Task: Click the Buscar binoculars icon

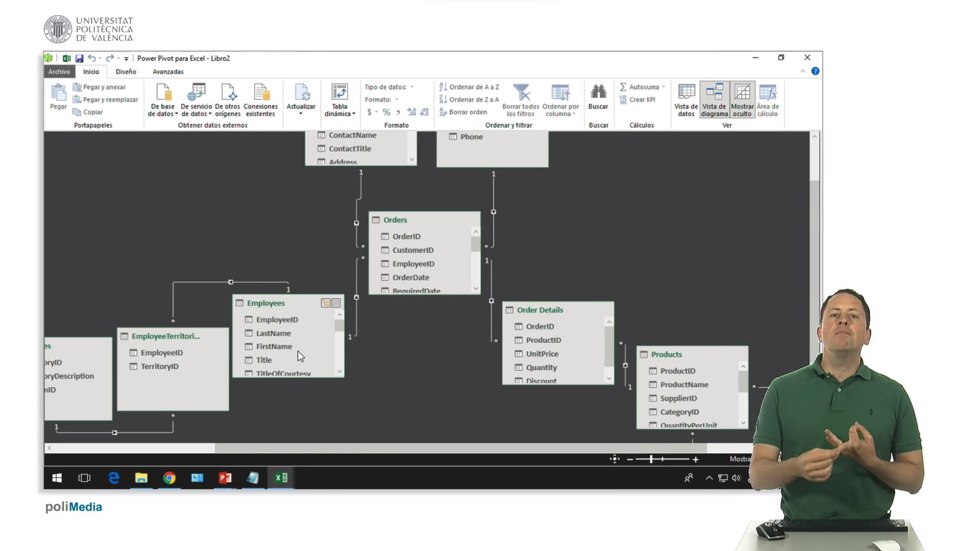Action: pyautogui.click(x=598, y=93)
